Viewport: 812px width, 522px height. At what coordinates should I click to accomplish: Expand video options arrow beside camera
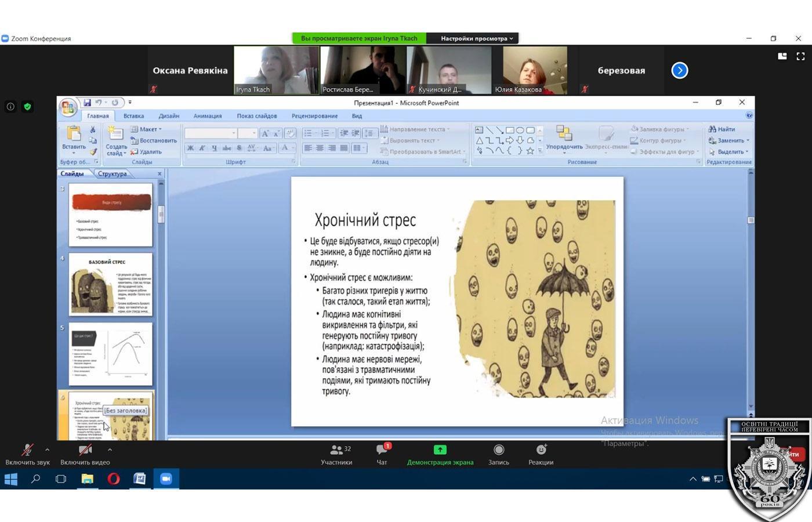[x=110, y=449]
